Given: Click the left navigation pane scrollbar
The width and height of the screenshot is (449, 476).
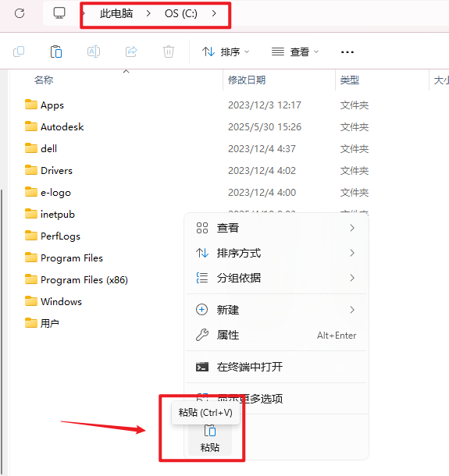Looking at the screenshot, I should click(2, 331).
